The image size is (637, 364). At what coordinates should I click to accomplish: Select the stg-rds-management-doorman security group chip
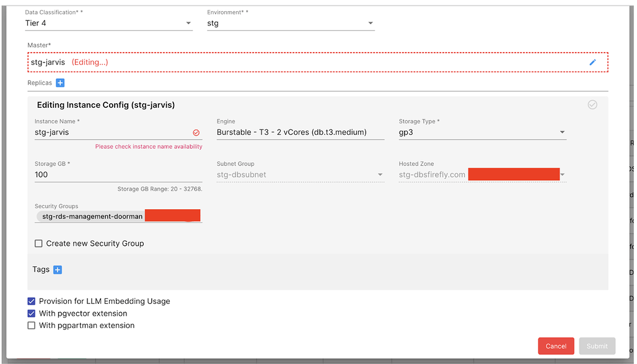click(x=92, y=217)
